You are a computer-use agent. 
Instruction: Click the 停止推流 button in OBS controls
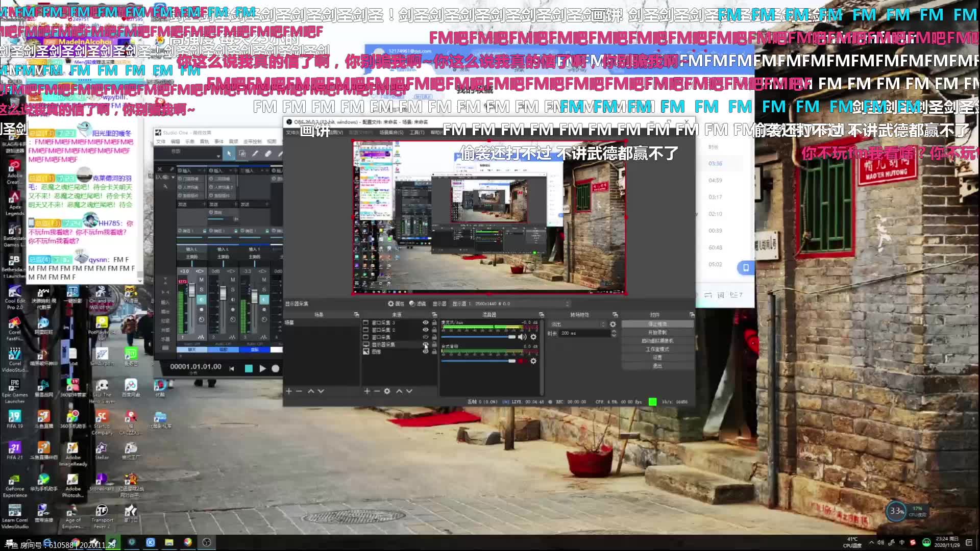[657, 324]
